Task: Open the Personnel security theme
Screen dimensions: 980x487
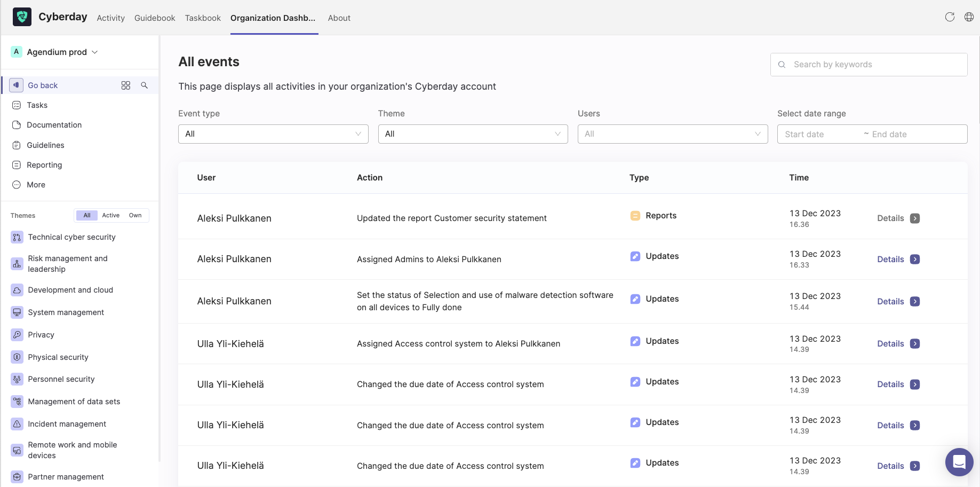Action: coord(61,379)
